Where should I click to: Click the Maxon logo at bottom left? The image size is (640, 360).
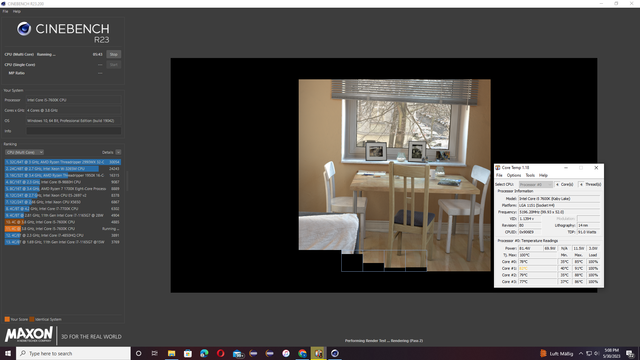(29, 335)
